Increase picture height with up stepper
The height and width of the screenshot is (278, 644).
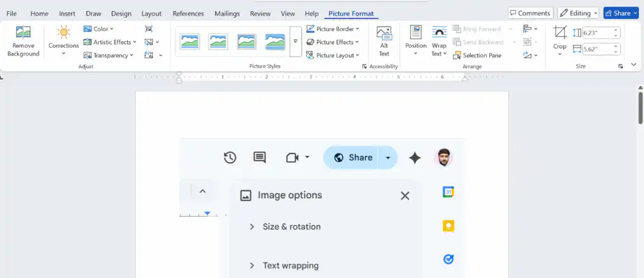616,30
